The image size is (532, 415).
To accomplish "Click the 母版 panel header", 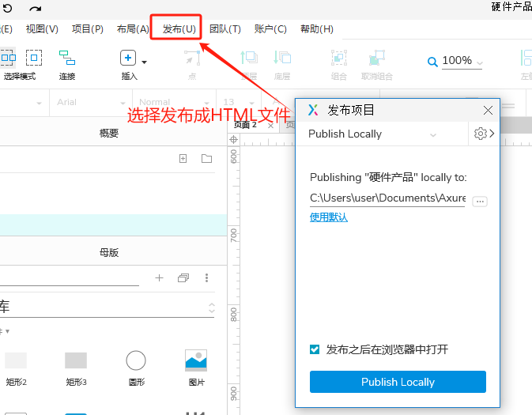I will (109, 252).
